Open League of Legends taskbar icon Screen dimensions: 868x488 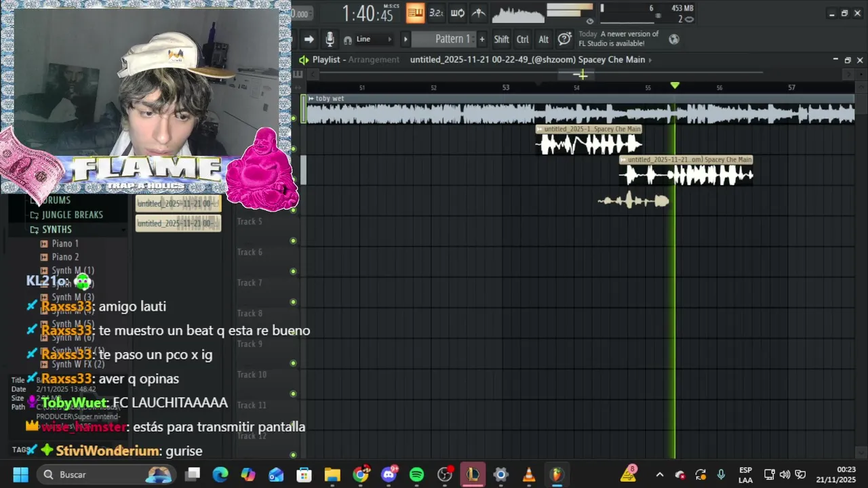473,474
